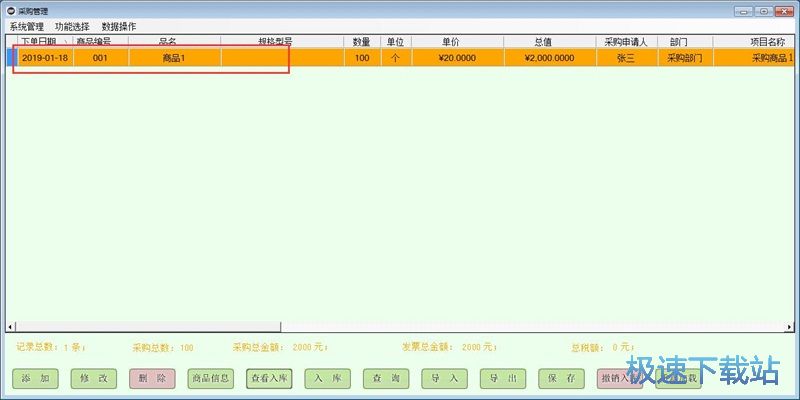Click the 添加 button

point(35,379)
